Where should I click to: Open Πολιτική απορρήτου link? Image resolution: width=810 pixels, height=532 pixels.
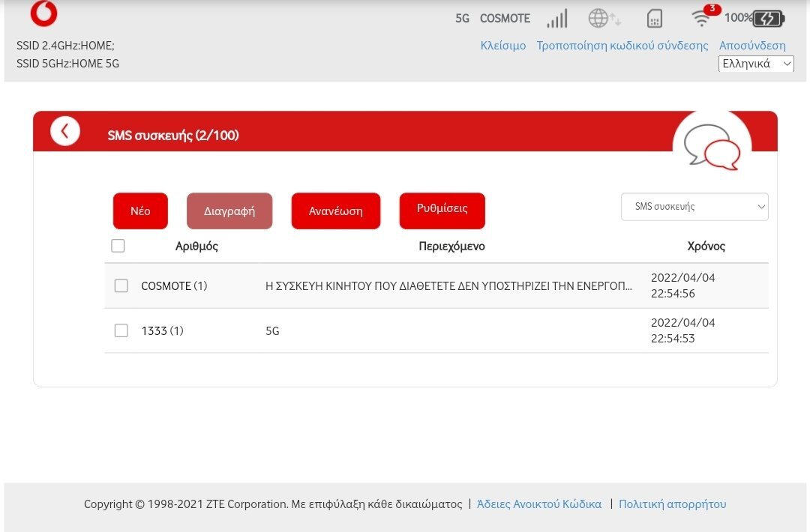tap(673, 504)
